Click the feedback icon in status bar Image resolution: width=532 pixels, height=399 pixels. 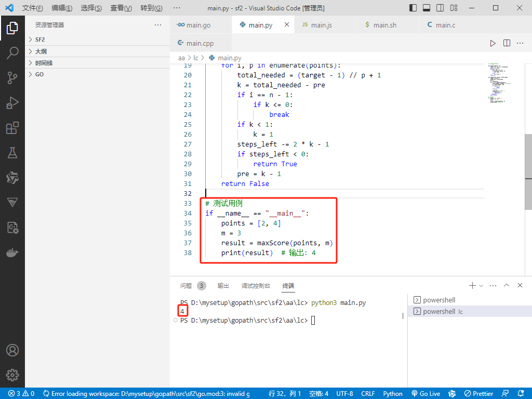505,394
